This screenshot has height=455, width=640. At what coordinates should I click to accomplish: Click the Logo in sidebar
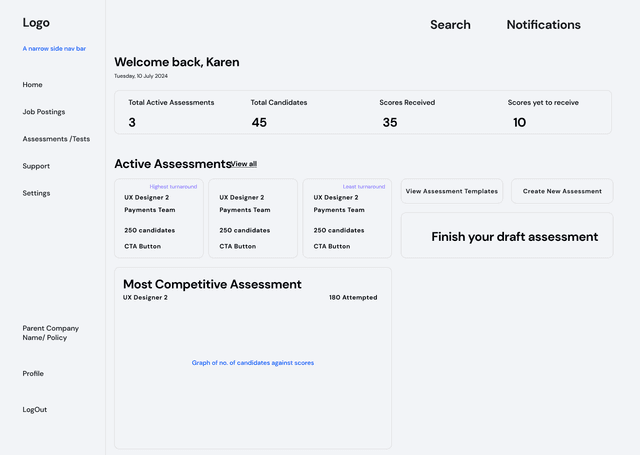tap(36, 23)
